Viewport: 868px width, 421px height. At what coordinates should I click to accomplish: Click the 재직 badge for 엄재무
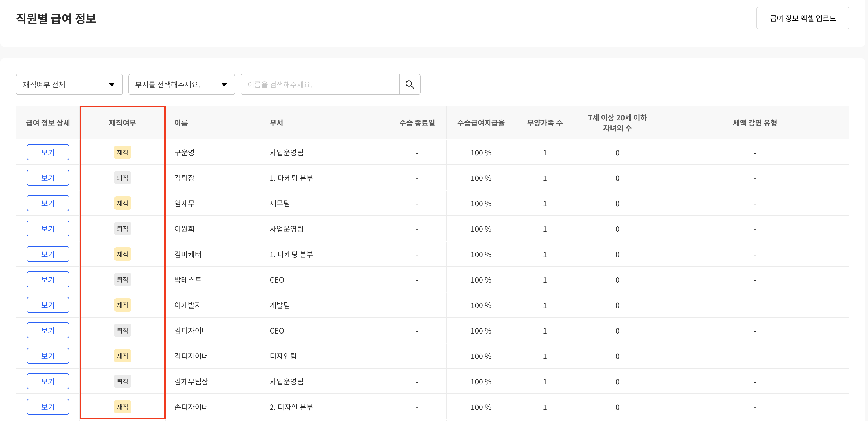point(122,203)
